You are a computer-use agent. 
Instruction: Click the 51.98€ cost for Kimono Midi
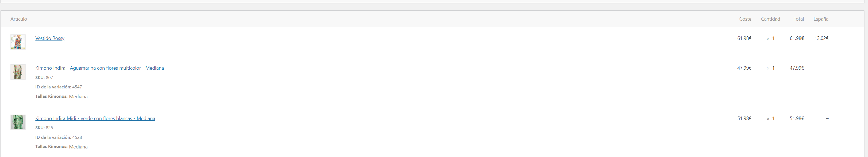(744, 118)
